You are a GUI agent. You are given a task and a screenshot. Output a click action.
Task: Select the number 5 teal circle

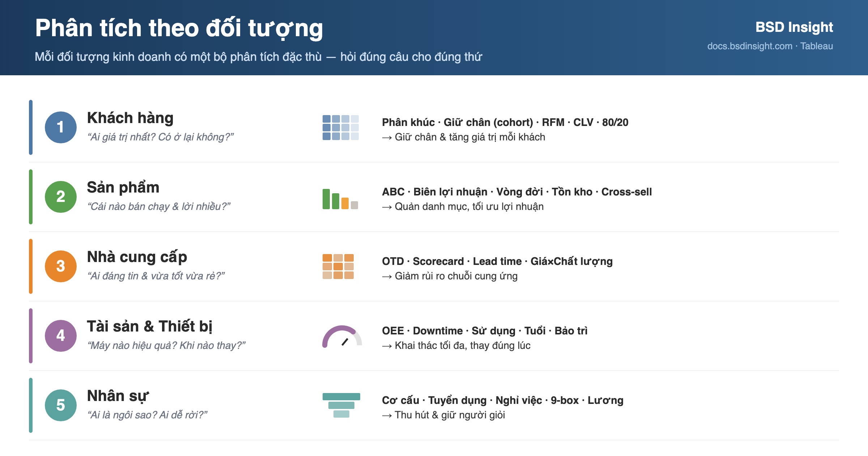[x=61, y=405]
